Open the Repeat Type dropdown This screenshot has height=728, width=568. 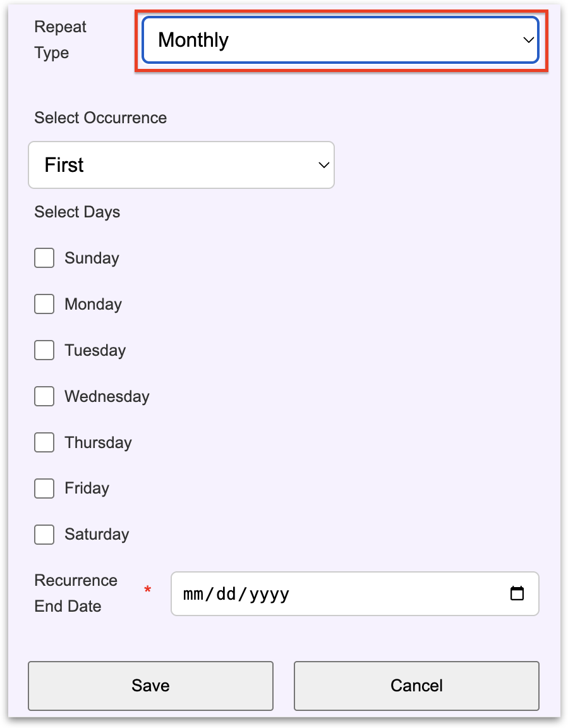340,40
